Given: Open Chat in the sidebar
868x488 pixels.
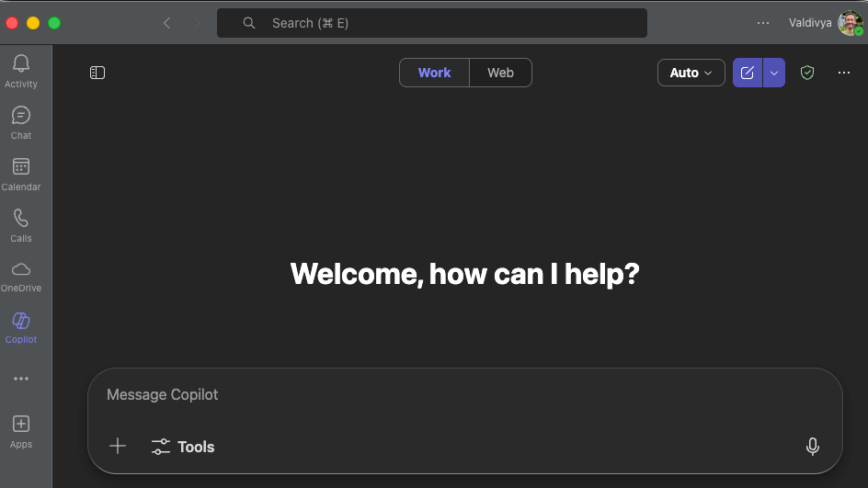Looking at the screenshot, I should [21, 122].
